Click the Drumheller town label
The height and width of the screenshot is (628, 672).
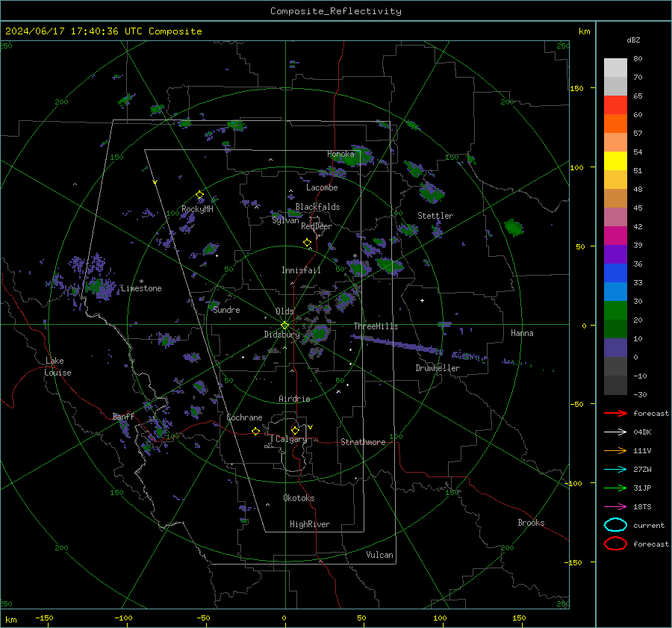(438, 368)
